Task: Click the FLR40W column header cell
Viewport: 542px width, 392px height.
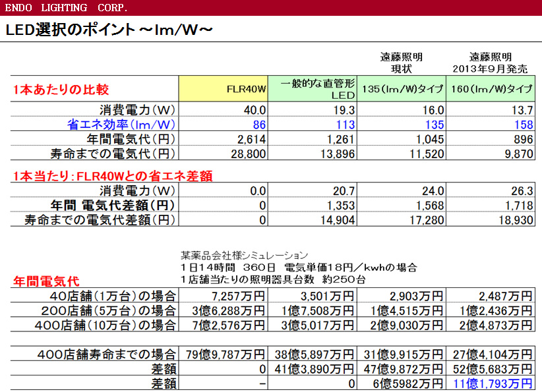Action: 224,89
